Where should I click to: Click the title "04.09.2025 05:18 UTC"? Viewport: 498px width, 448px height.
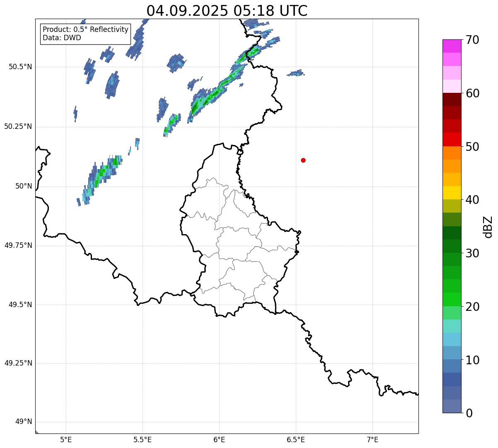click(227, 10)
